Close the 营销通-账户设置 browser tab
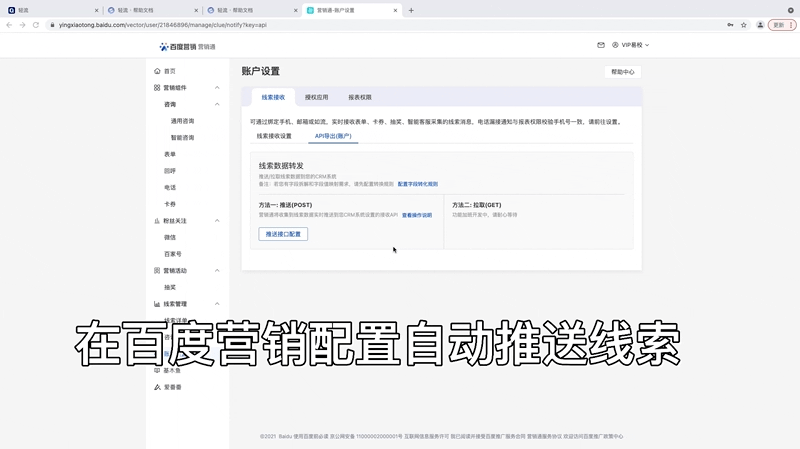Image resolution: width=800 pixels, height=449 pixels. 395,10
